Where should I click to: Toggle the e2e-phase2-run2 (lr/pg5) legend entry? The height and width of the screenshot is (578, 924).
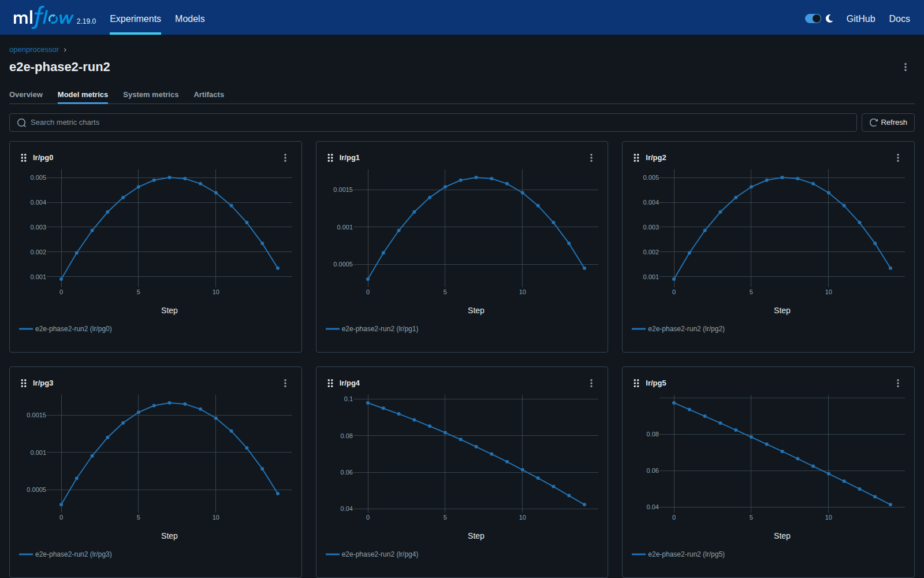[x=679, y=554]
